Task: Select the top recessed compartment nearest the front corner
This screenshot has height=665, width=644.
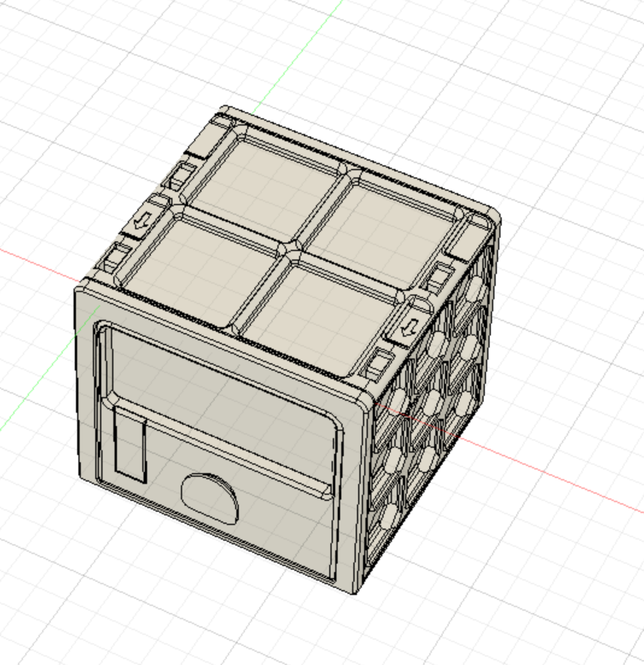Action: [x=317, y=317]
